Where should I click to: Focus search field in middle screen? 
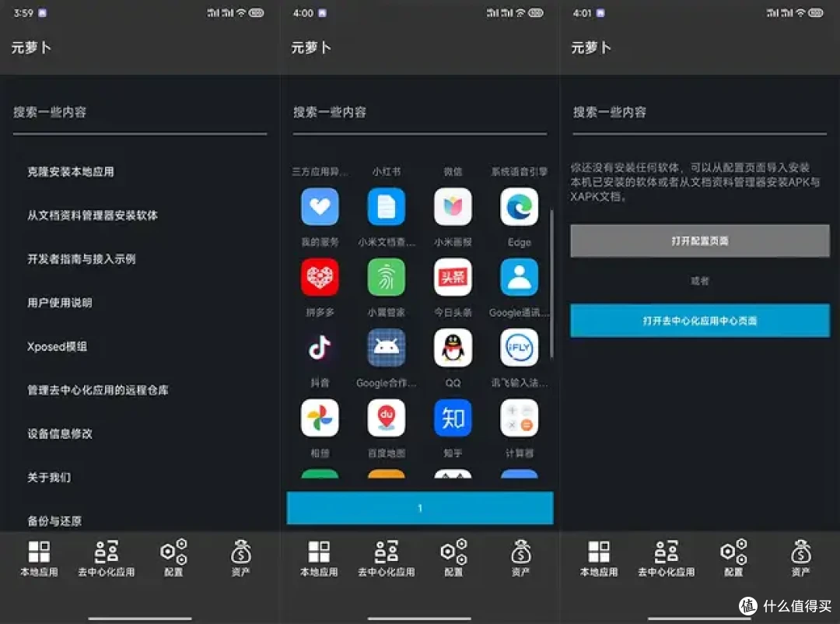(x=420, y=115)
